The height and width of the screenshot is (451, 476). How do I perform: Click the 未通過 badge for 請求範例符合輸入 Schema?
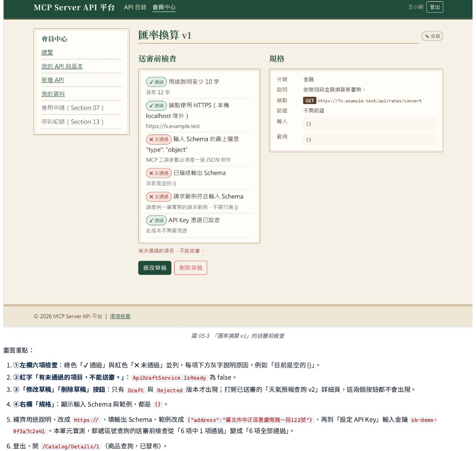tap(159, 197)
